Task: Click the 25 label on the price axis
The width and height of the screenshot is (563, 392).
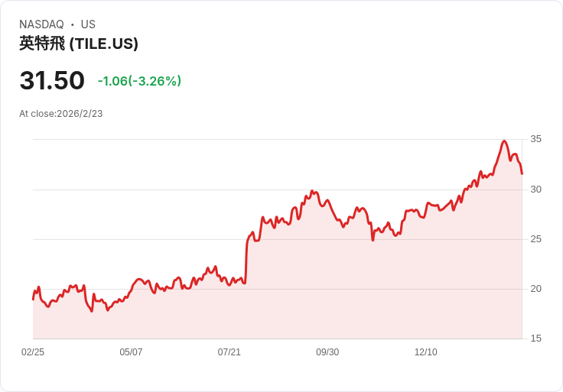Action: point(536,239)
